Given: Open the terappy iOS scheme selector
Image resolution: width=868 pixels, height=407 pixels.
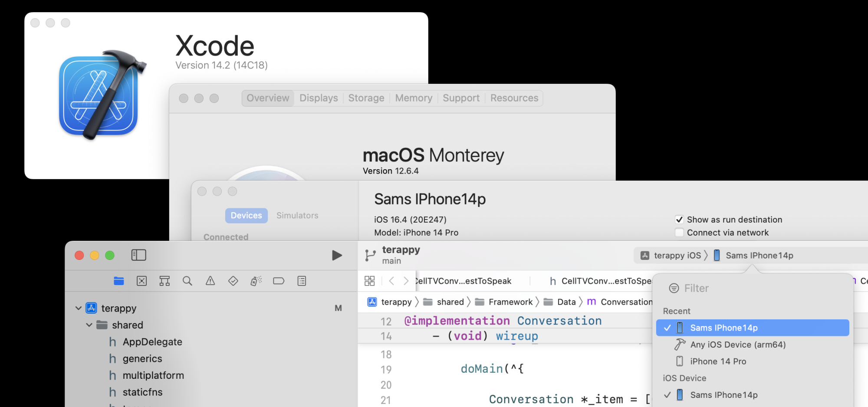Looking at the screenshot, I should click(x=671, y=256).
